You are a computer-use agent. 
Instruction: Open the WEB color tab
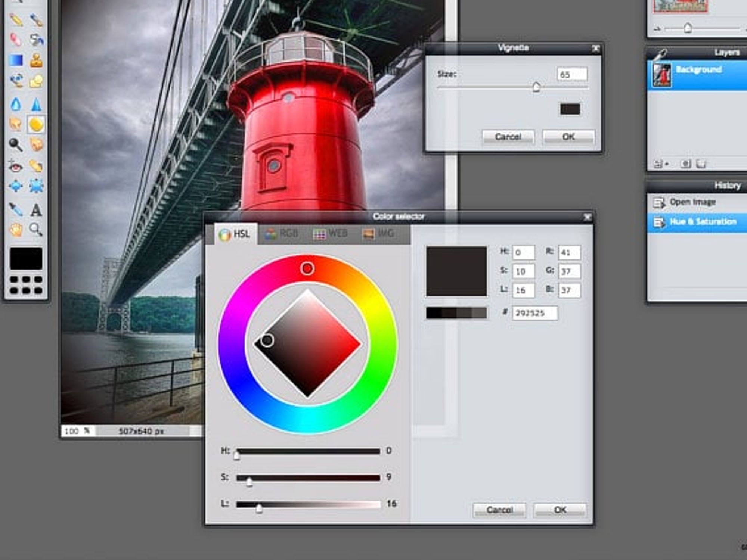click(330, 234)
